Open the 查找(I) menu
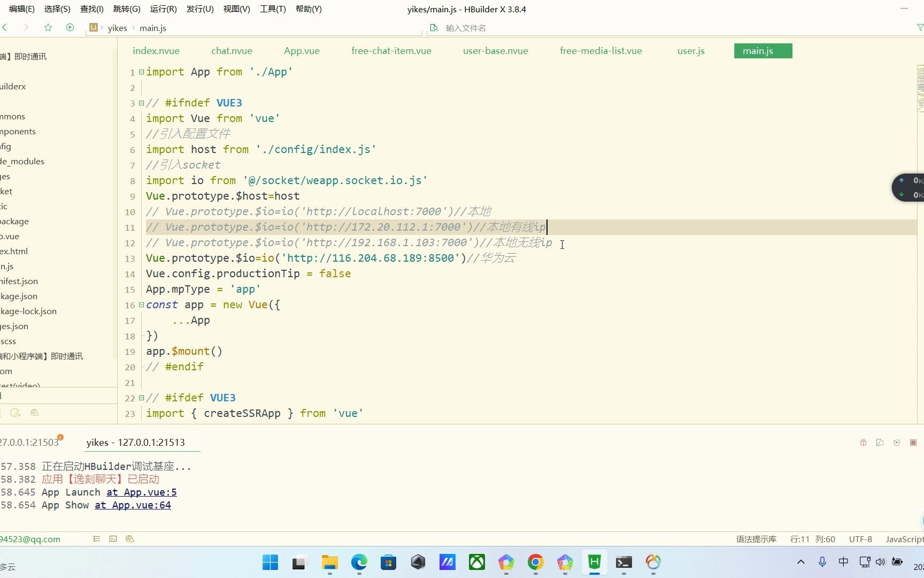Viewport: 924px width, 578px height. tap(92, 9)
